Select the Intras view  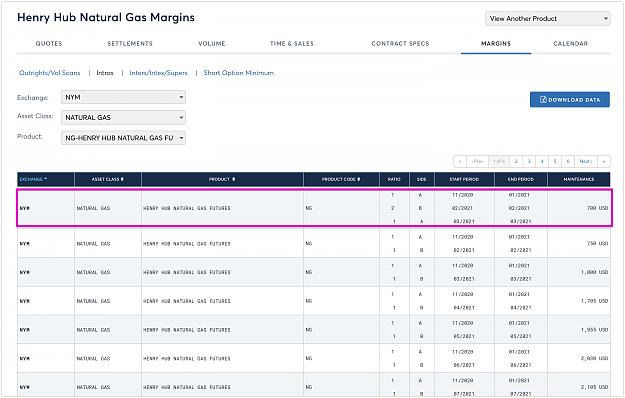pyautogui.click(x=105, y=73)
